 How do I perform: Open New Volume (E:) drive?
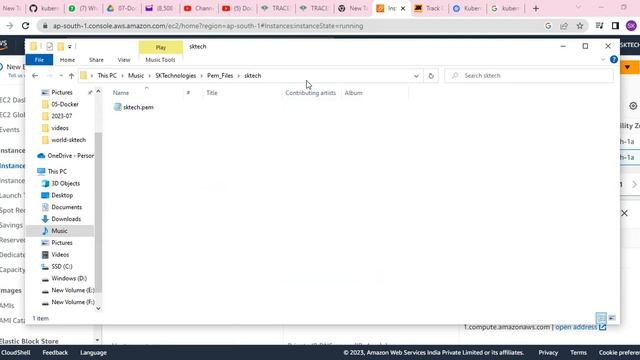[x=72, y=290]
